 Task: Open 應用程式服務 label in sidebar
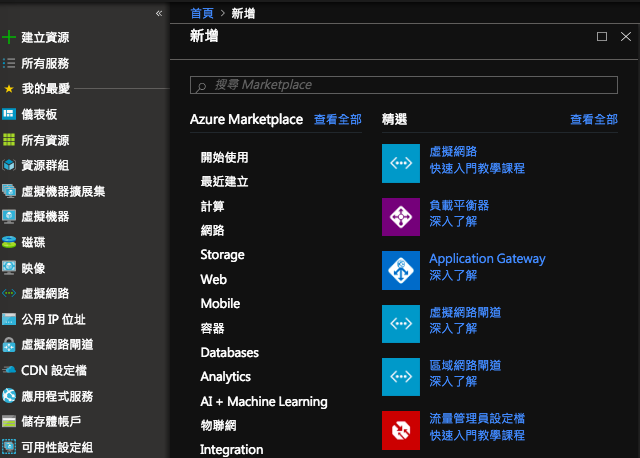[x=57, y=396]
